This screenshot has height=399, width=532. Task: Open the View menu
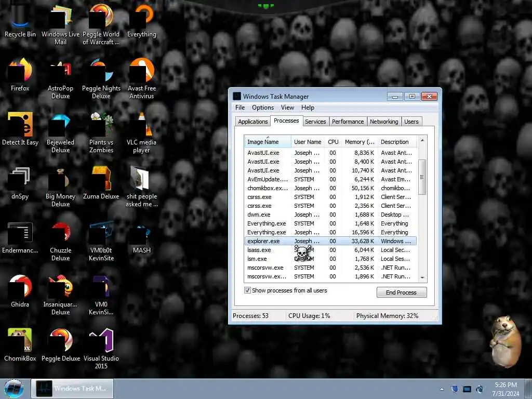tap(287, 108)
